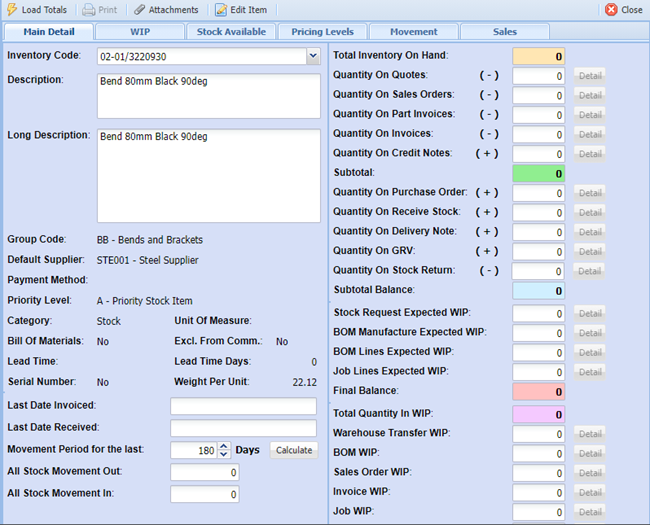
Task: Switch to the WIP tab
Action: (140, 32)
